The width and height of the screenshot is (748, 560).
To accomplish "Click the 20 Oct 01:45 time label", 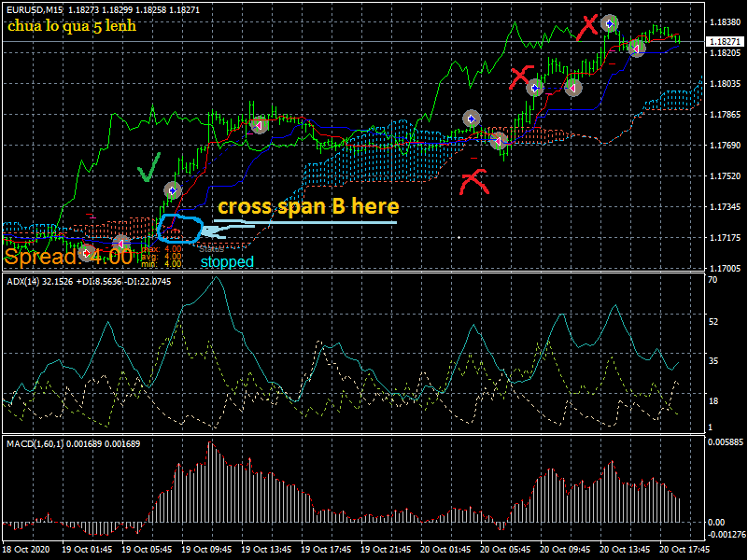I will [x=445, y=550].
